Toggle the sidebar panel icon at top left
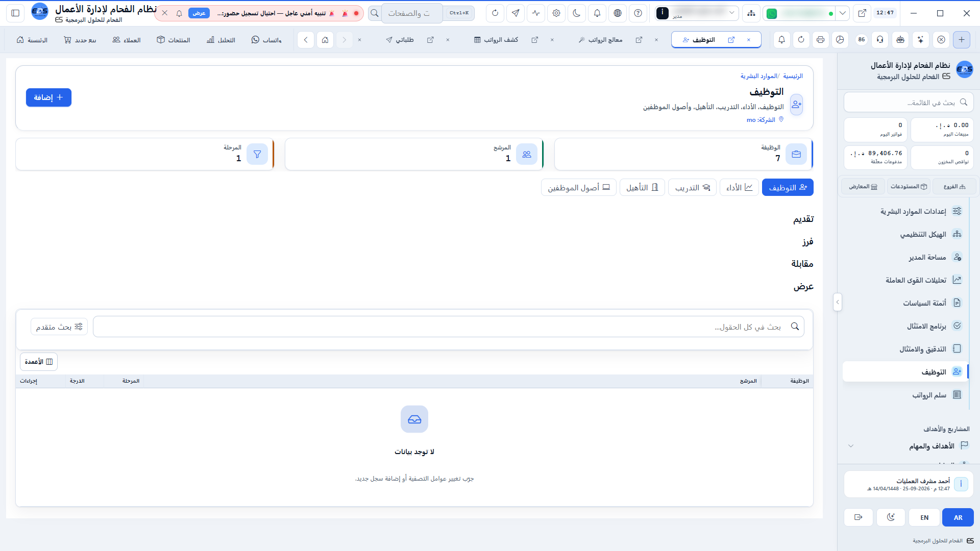Viewport: 980px width, 551px height. pos(15,13)
